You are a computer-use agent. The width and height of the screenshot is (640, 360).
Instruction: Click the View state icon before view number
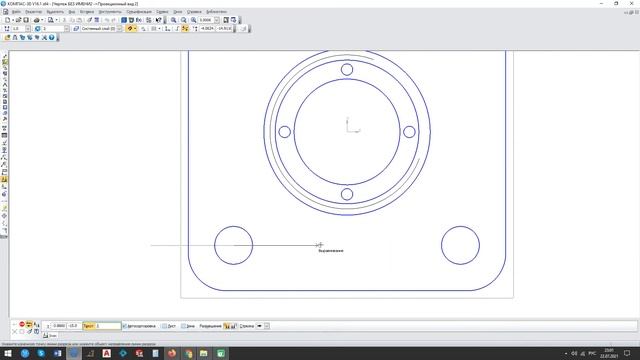click(x=38, y=29)
